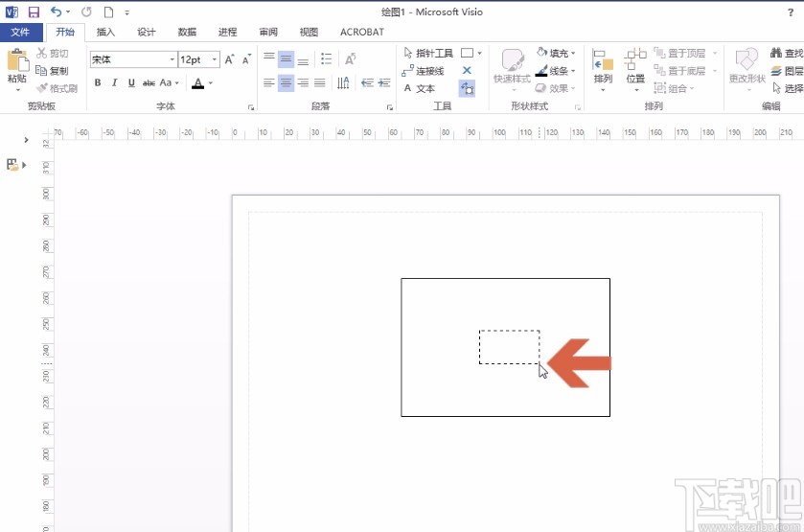The height and width of the screenshot is (532, 804).
Task: Select the Text (文本) tool
Action: pos(419,88)
